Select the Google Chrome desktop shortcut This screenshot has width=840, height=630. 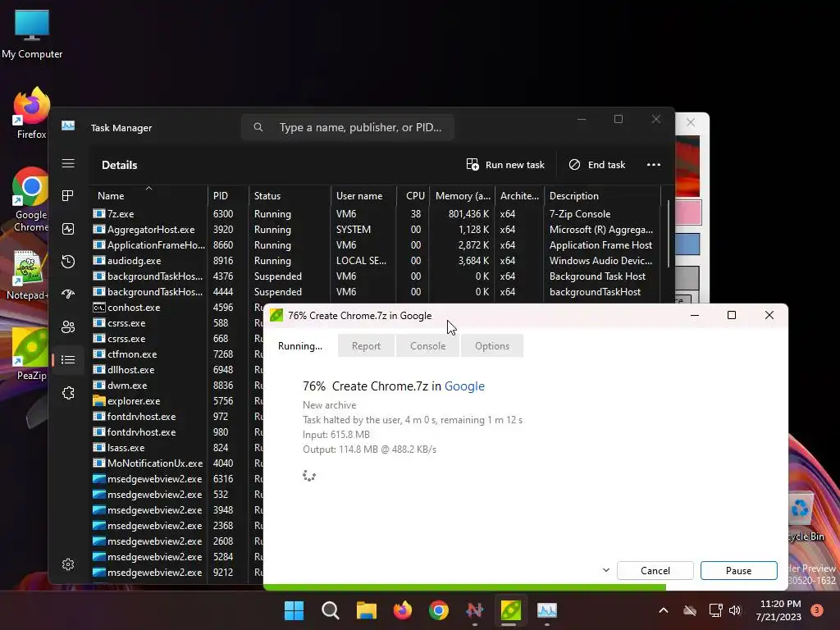click(30, 200)
